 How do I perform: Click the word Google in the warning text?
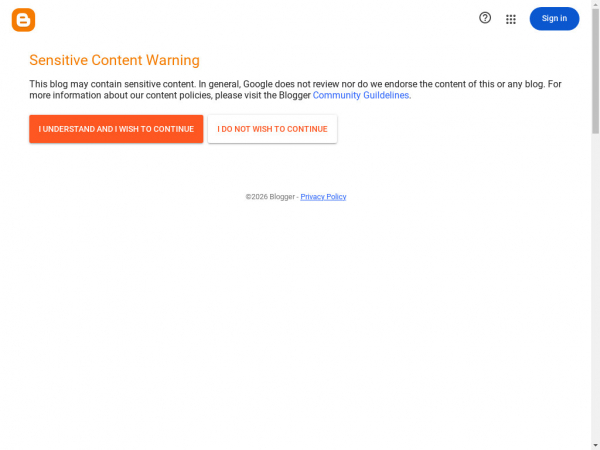(258, 84)
